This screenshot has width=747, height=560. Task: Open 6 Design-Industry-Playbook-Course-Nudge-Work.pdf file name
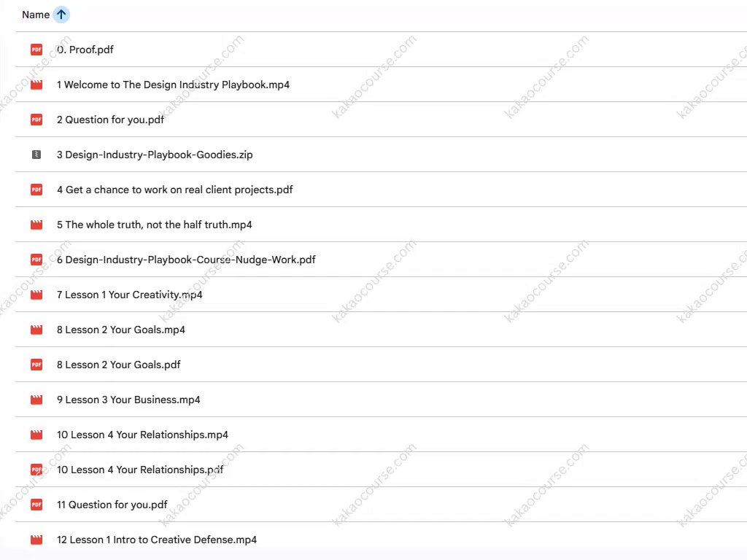pyautogui.click(x=186, y=260)
